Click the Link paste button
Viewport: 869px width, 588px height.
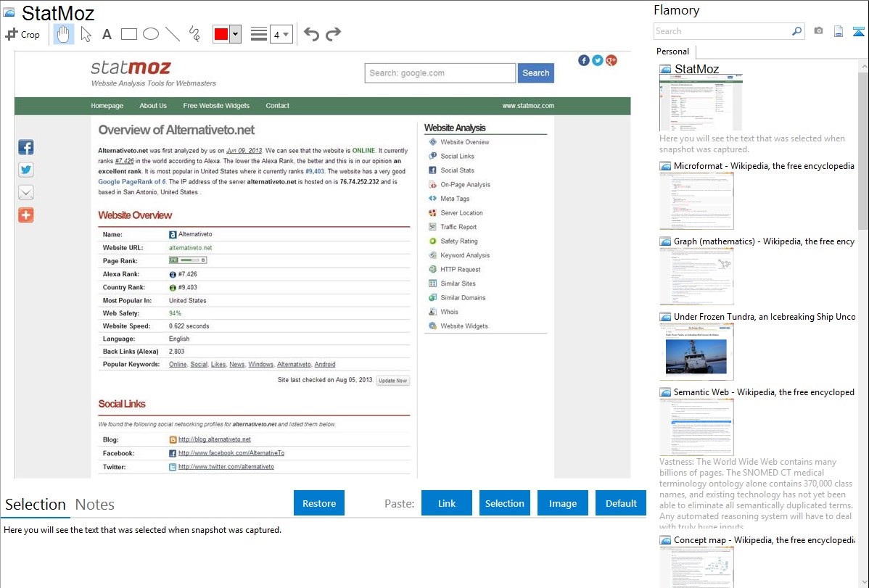point(447,503)
